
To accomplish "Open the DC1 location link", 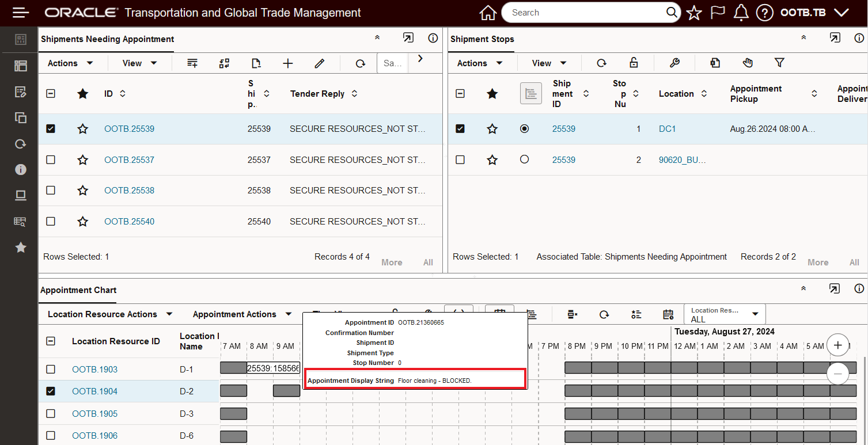I will pyautogui.click(x=667, y=129).
